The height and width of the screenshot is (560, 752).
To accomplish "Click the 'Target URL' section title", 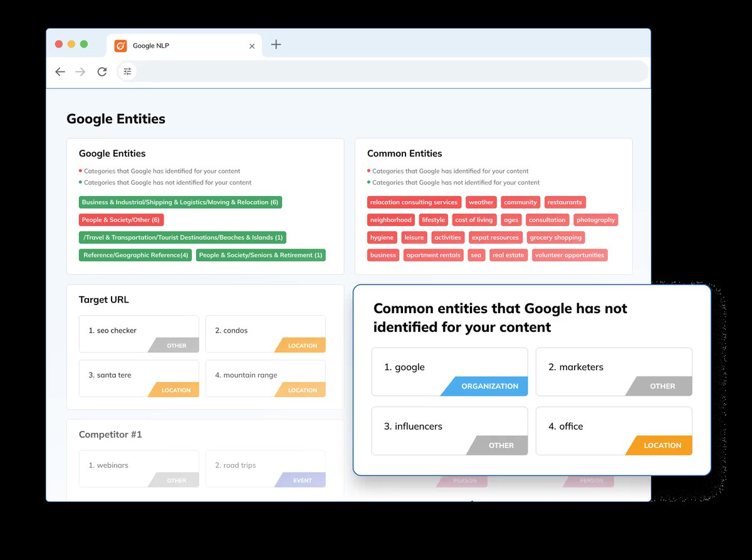I will click(x=104, y=300).
